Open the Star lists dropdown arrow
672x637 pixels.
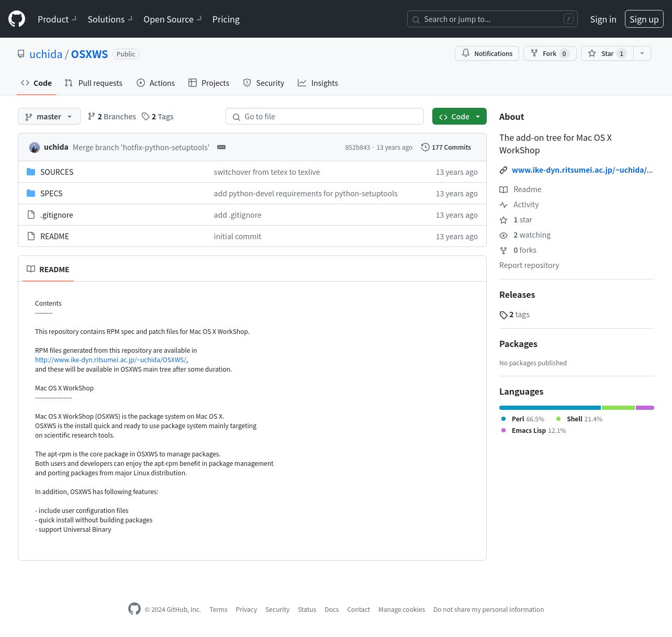[642, 53]
